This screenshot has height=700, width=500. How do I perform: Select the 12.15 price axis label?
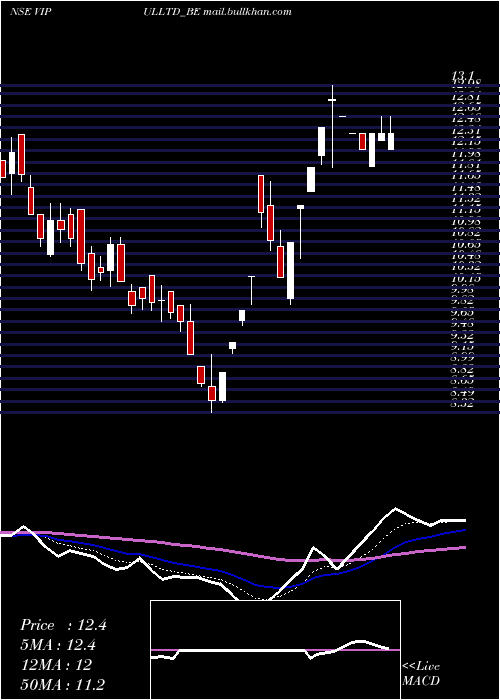[466, 142]
